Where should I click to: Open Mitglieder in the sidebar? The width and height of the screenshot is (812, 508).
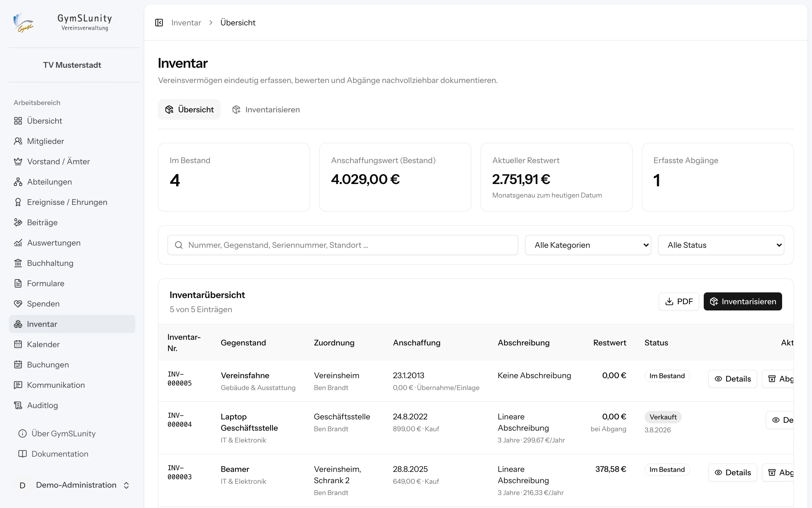[x=72, y=141]
